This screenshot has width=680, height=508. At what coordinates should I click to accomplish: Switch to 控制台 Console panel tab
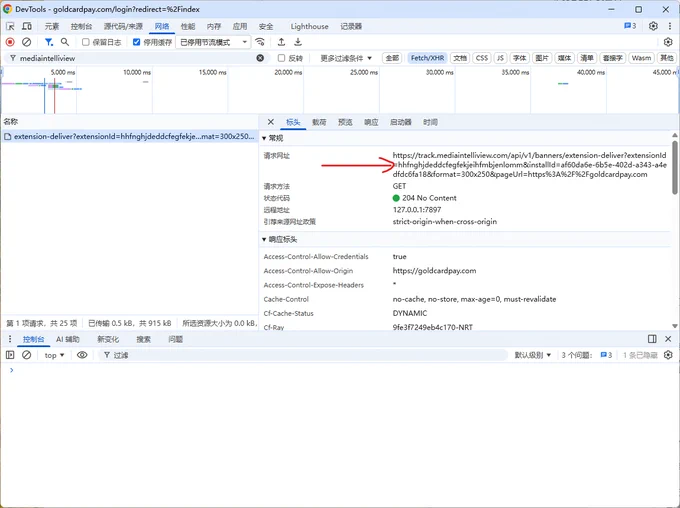coord(81,26)
